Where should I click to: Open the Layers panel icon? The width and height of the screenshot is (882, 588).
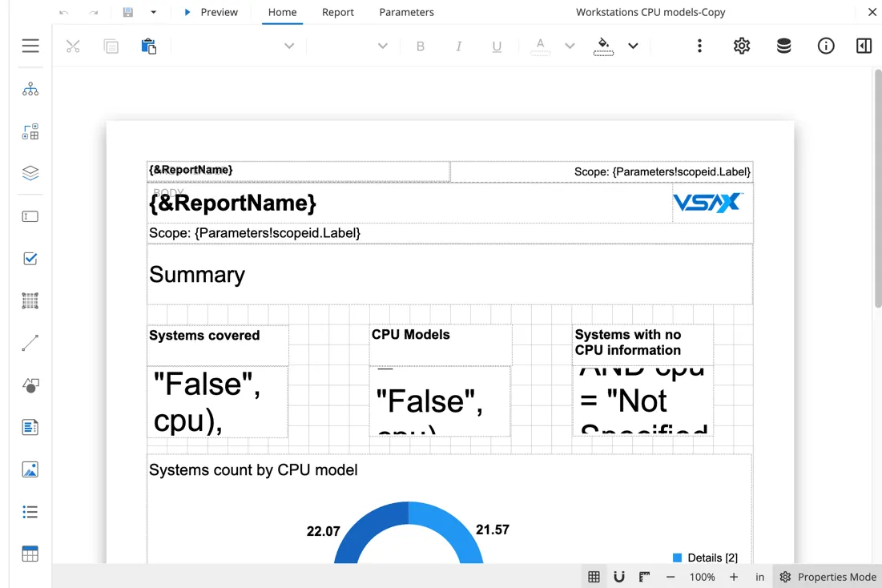30,173
